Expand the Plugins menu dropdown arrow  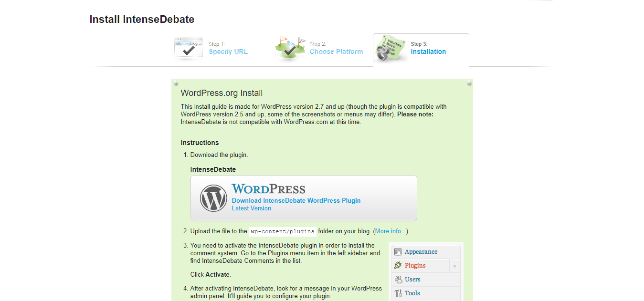[x=455, y=266]
